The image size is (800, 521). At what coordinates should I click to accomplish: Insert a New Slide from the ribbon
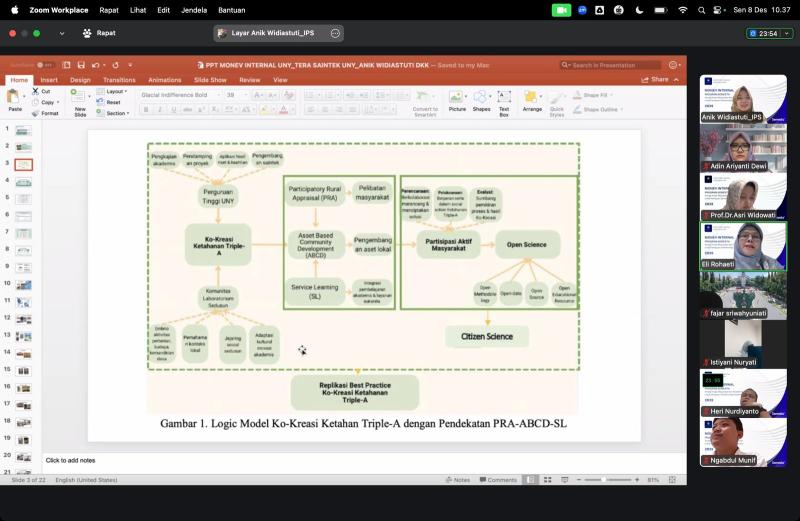click(80, 100)
